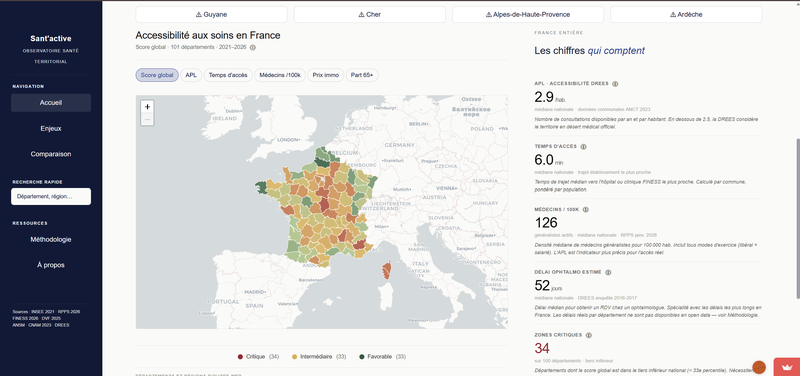Click the green Brittany tip department on map
The width and height of the screenshot is (800, 376).
[x=262, y=186]
